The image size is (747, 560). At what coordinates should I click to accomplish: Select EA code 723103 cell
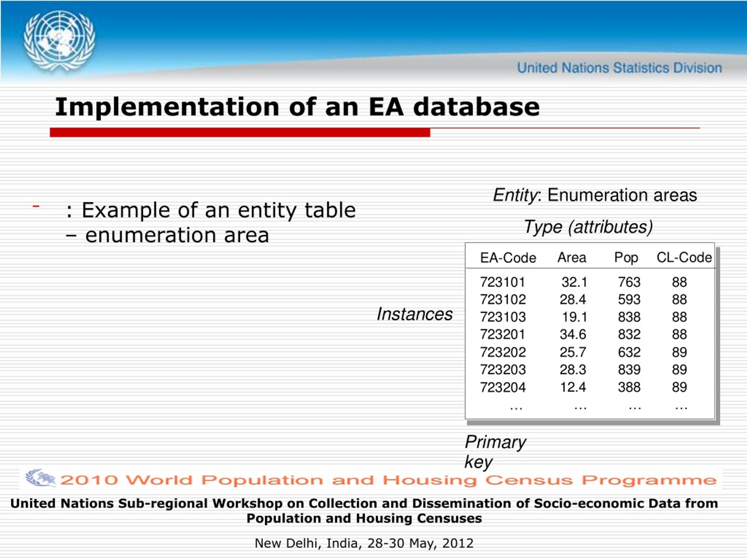503,317
